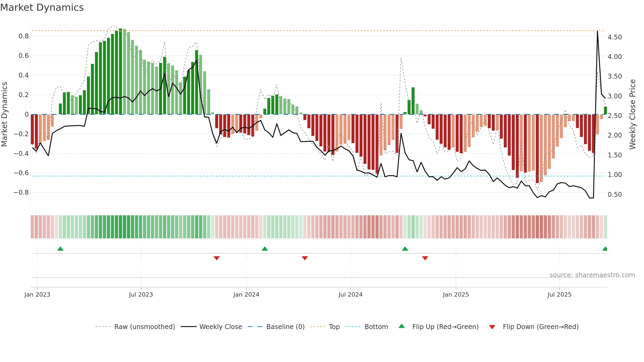Click the 2.50 right axis price label

615,116
